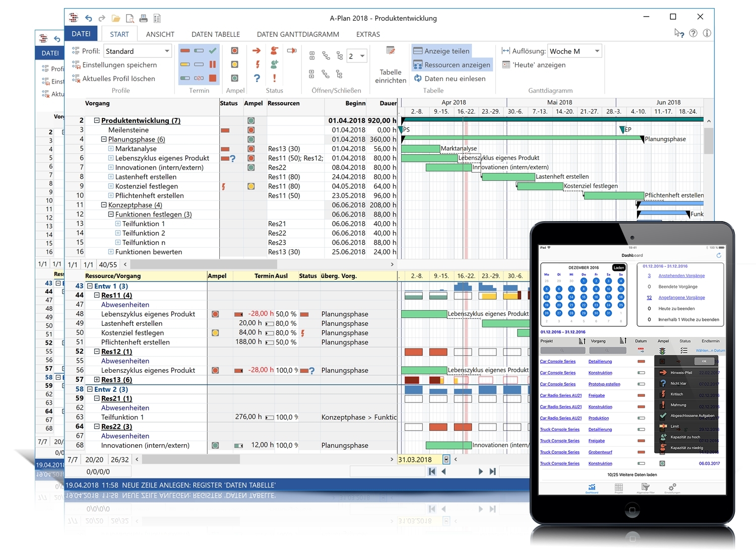This screenshot has height=554, width=756.
Task: Tap the OK button in iPad status popup
Action: (704, 361)
